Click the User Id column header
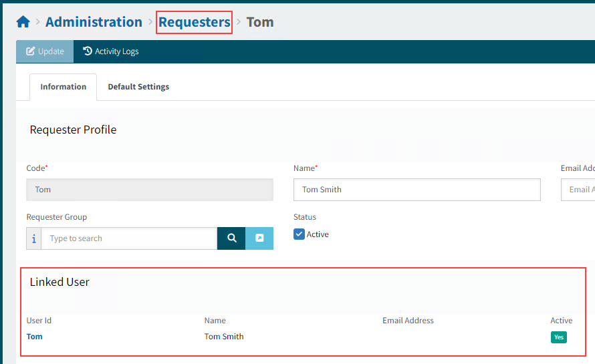 pyautogui.click(x=39, y=321)
